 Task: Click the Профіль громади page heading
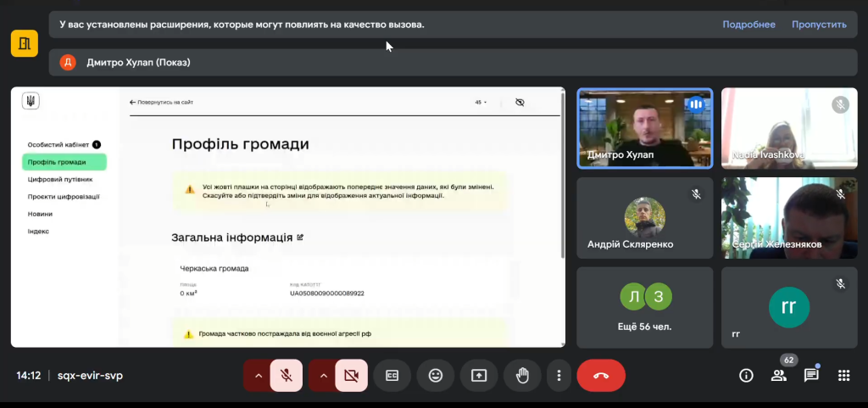coord(240,144)
